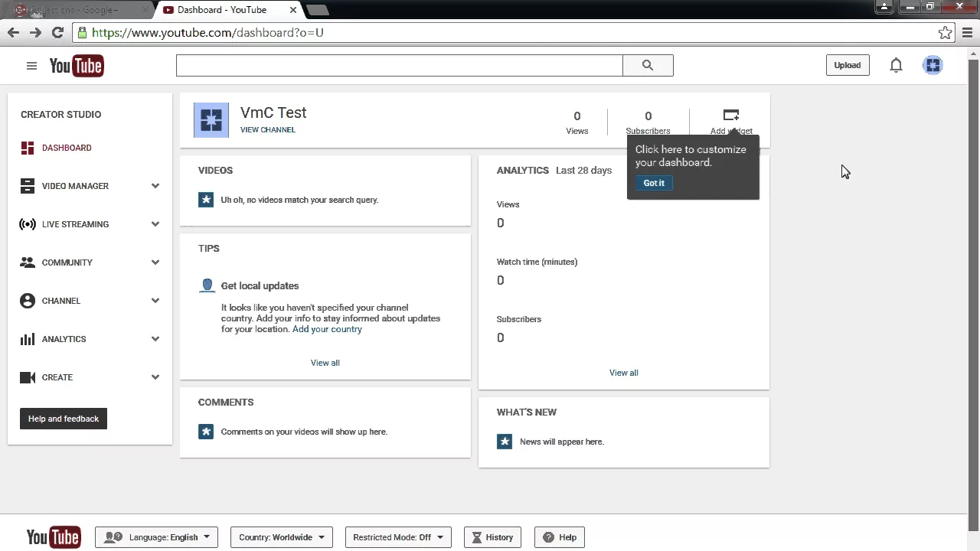Click the YouTube logo in header
The height and width of the screenshot is (551, 980).
[x=77, y=66]
